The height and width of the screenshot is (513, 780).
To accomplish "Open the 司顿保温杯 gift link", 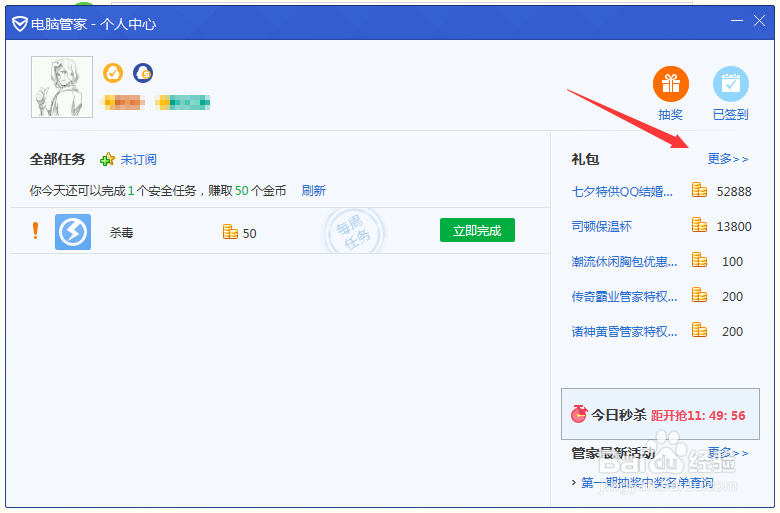I will (601, 227).
